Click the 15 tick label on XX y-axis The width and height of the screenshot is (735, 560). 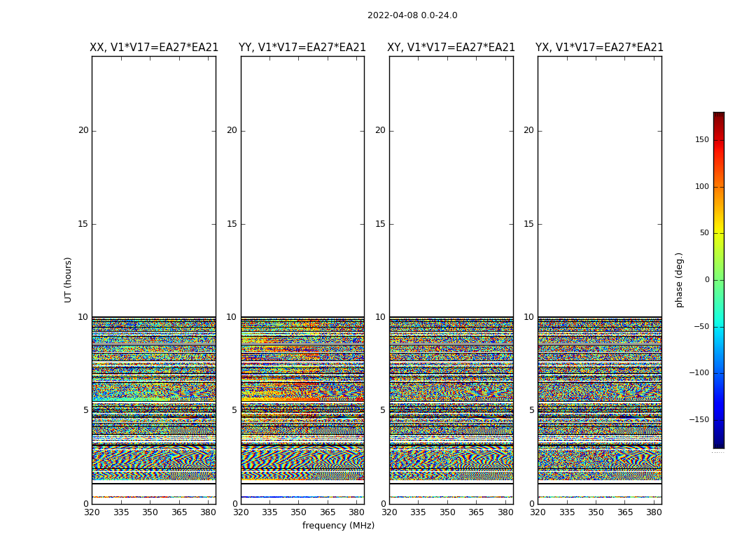tap(83, 223)
